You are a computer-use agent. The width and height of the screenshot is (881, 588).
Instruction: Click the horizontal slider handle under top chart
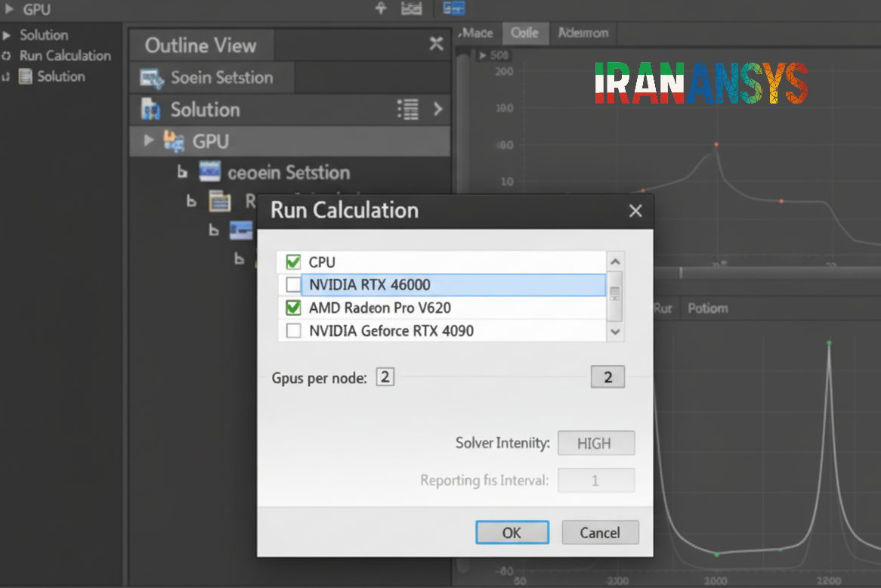point(681,273)
